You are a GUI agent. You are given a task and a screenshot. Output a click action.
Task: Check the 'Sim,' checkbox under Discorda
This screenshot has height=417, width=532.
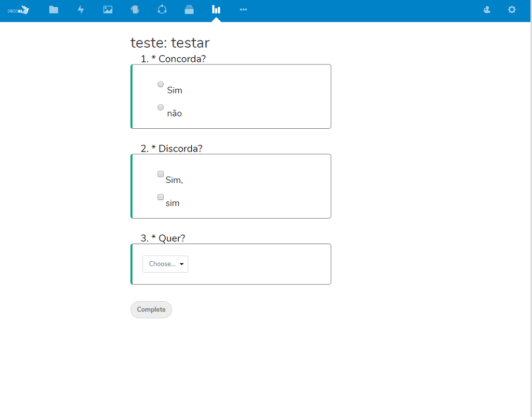pos(161,174)
